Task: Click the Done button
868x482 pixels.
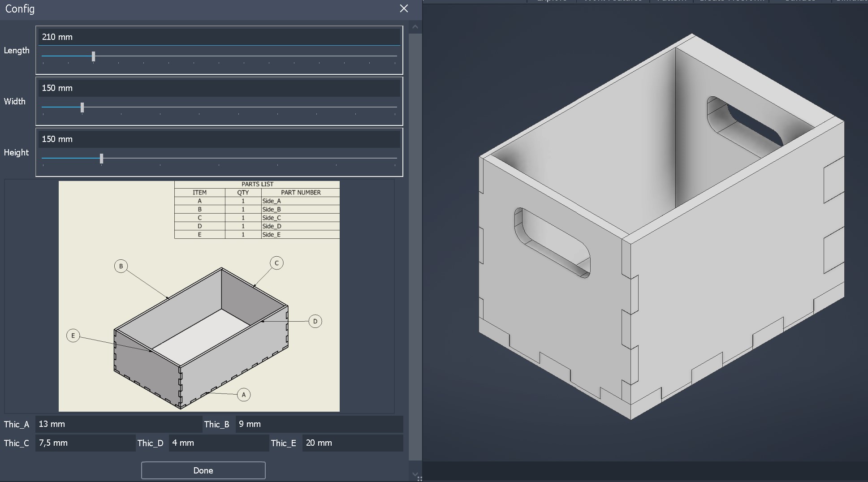Action: tap(203, 470)
